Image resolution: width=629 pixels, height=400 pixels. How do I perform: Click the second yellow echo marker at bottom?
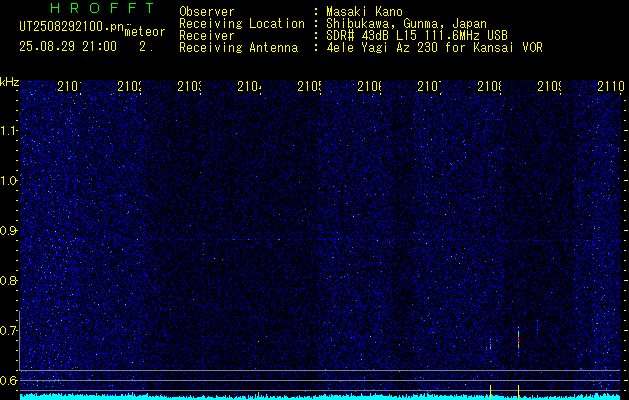point(518,392)
